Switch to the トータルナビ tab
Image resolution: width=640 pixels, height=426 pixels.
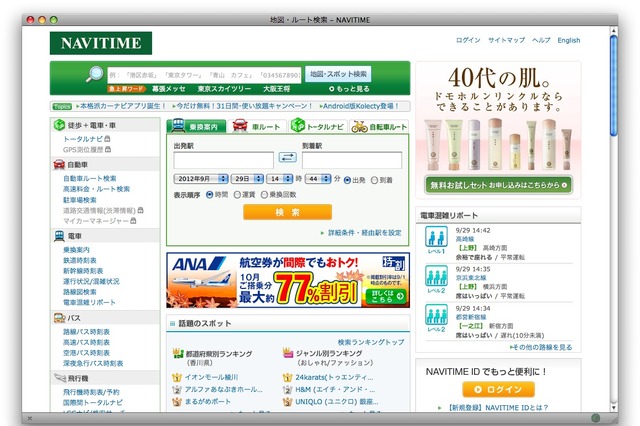pos(318,126)
